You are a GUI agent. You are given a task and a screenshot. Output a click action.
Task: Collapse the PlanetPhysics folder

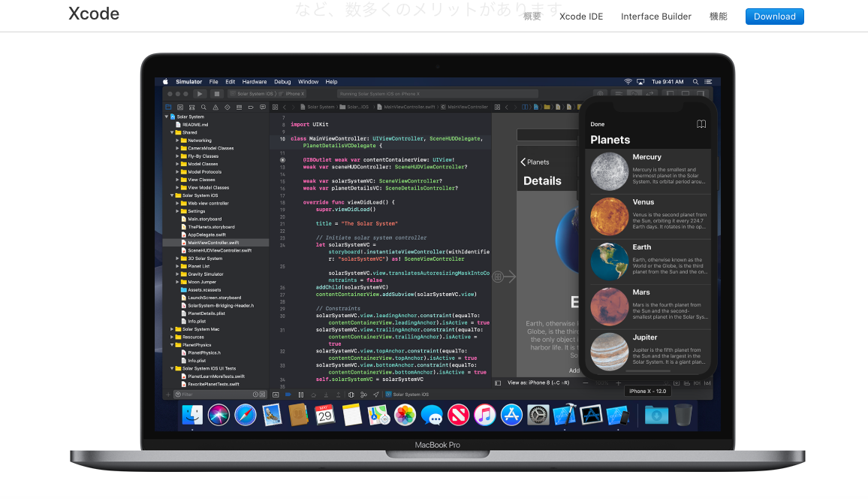[172, 345]
